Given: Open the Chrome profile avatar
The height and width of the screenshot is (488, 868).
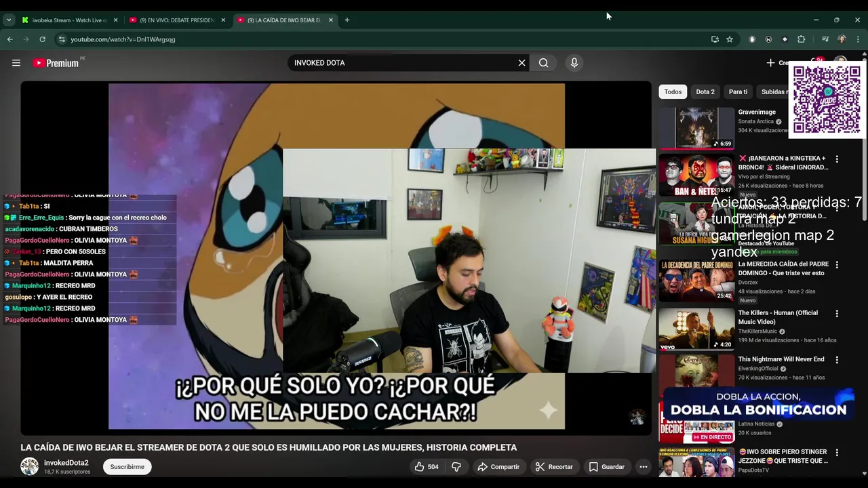Looking at the screenshot, I should 842,39.
